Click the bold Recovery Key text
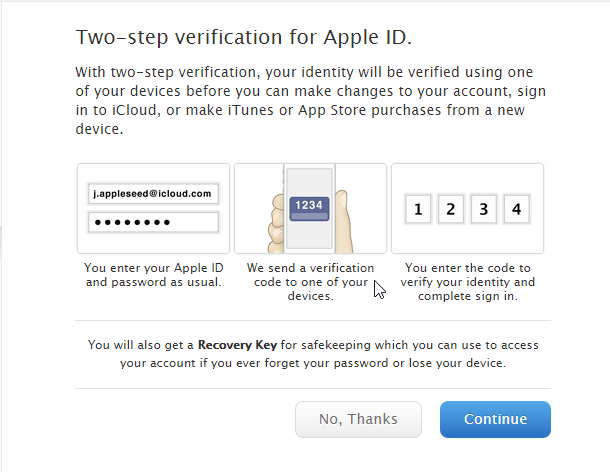This screenshot has height=472, width=610. point(237,345)
